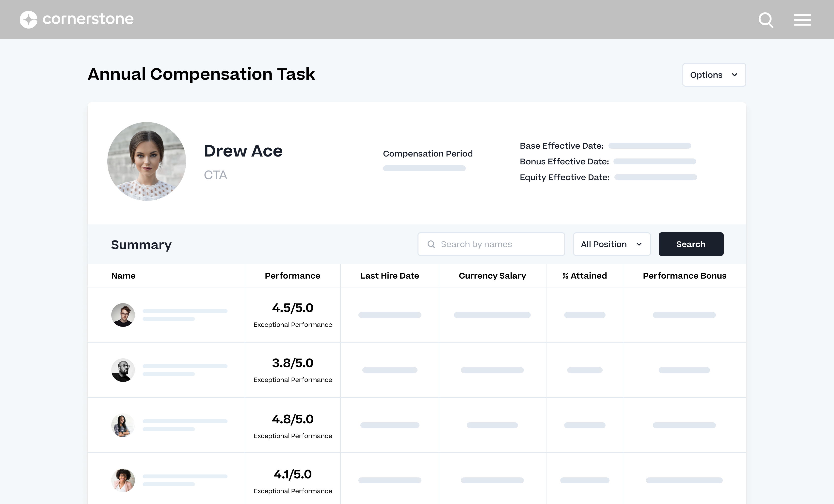Open the header search magnifier
Screen dimensions: 834x504
766,20
